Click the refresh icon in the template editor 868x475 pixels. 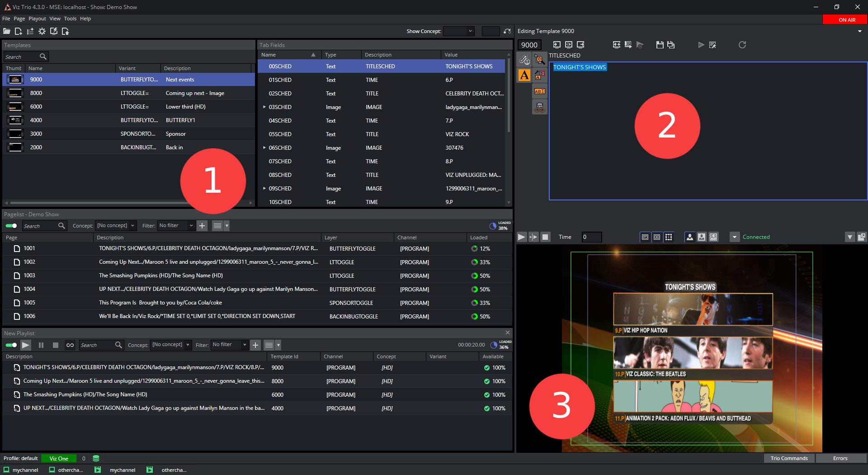[x=742, y=45]
